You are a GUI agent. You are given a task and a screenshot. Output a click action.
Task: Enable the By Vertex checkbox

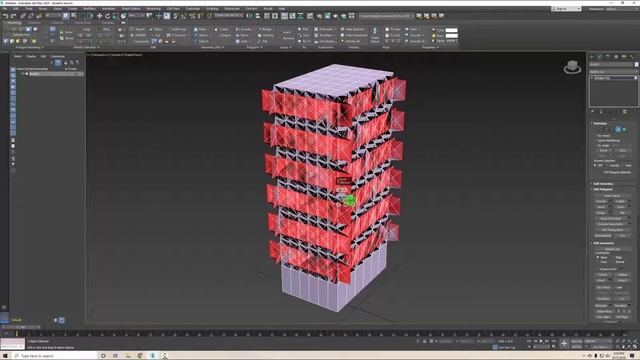point(597,136)
